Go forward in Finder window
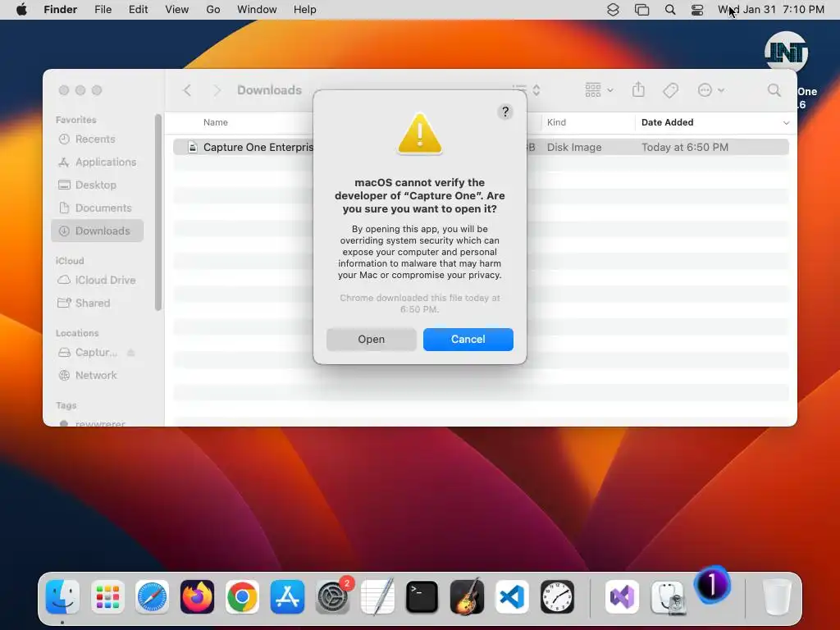840x630 pixels. point(217,90)
